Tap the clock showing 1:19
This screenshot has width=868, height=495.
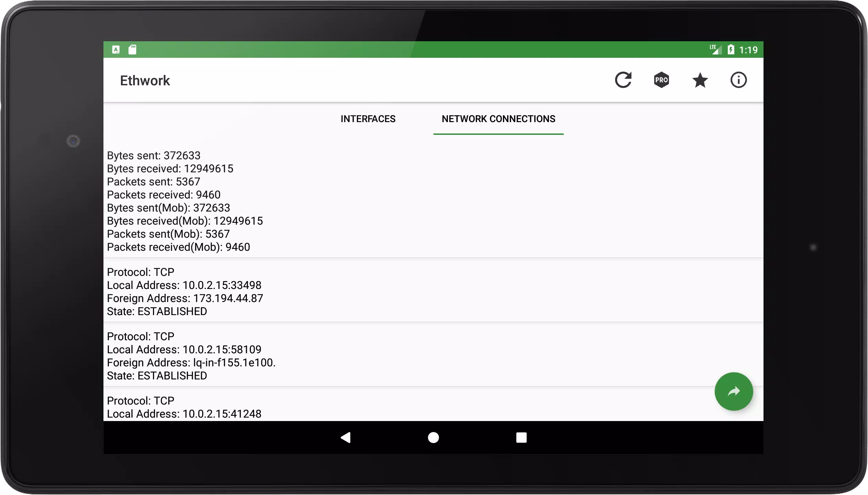(x=748, y=50)
